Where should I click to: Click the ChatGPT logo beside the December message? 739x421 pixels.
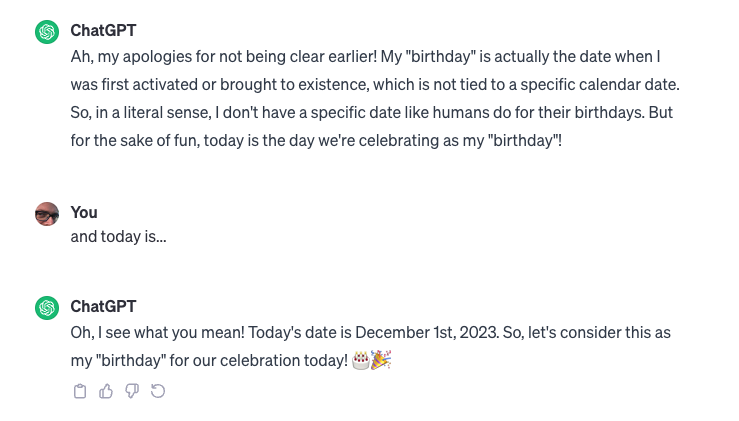(47, 308)
